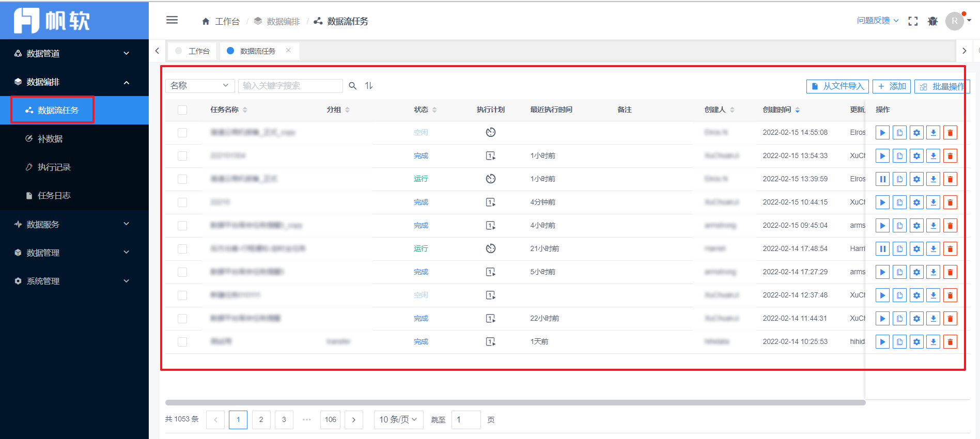The width and height of the screenshot is (980, 439).
Task: Open schedule plan for task created 2022-02-15 14:55:08
Action: click(491, 132)
